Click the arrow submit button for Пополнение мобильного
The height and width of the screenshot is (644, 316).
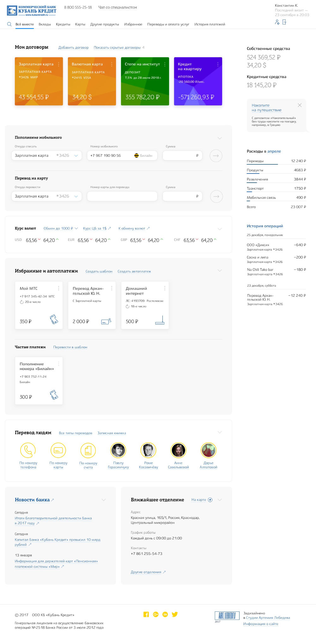(216, 156)
